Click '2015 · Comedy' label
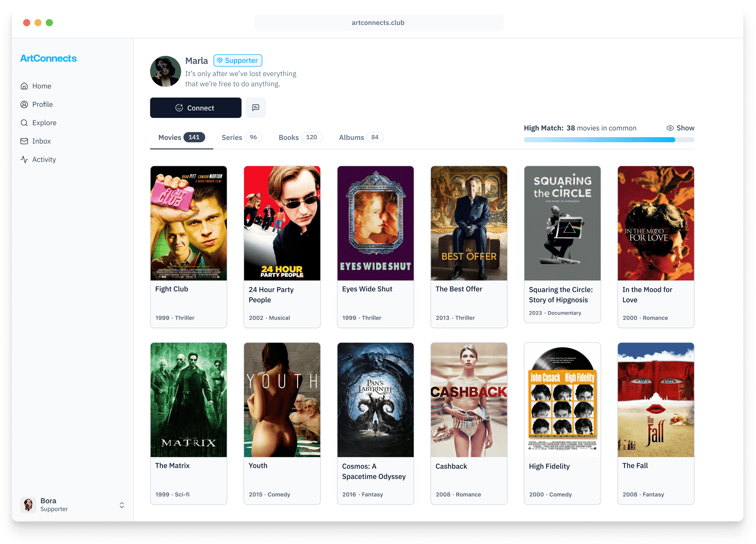The height and width of the screenshot is (544, 756). [x=269, y=494]
